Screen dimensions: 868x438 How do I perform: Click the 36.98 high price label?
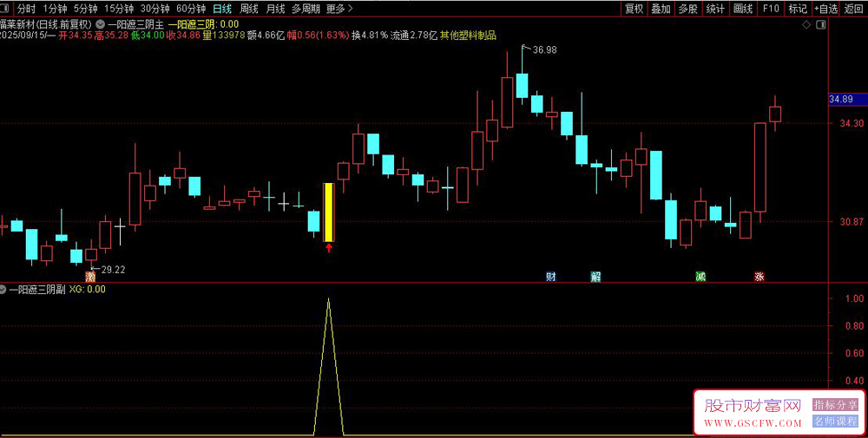click(x=544, y=49)
